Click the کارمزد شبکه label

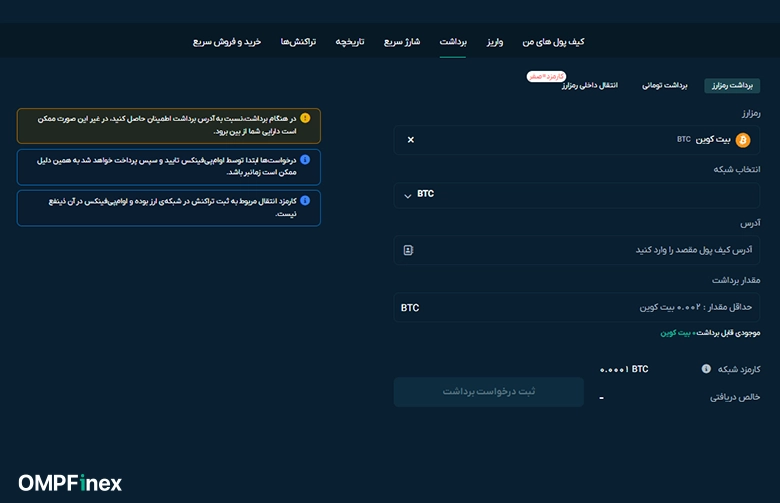[x=739, y=369]
